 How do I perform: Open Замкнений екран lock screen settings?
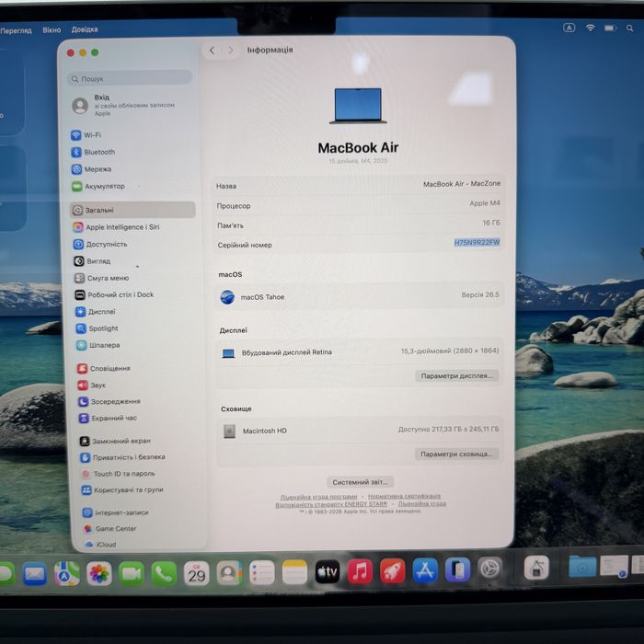(x=115, y=441)
